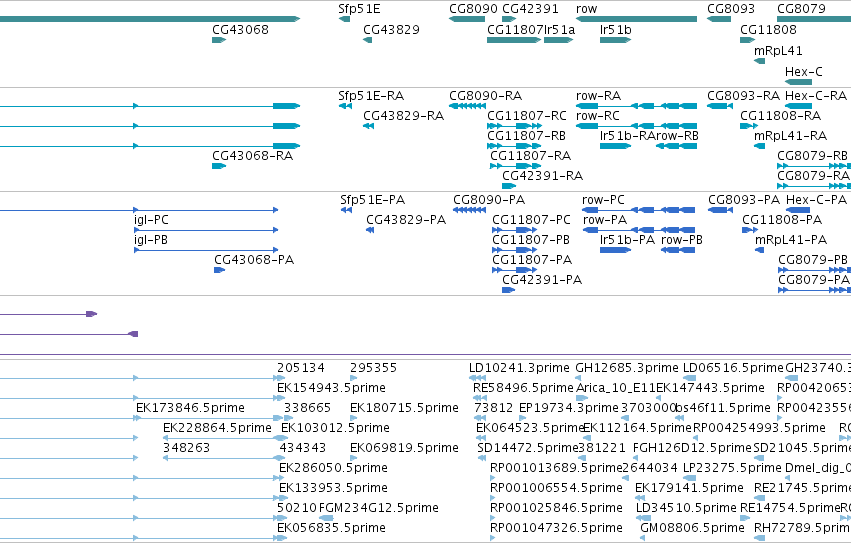Select the 338665 EST label

pos(307,408)
